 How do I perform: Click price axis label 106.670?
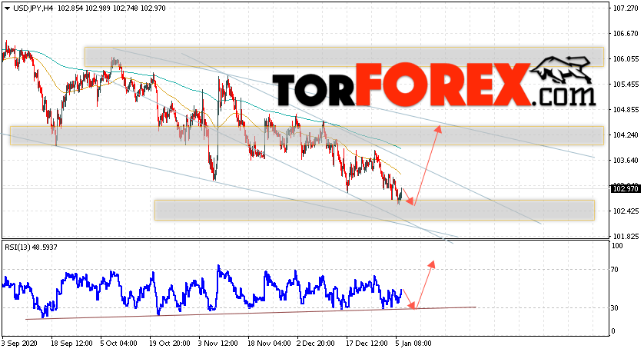(626, 34)
